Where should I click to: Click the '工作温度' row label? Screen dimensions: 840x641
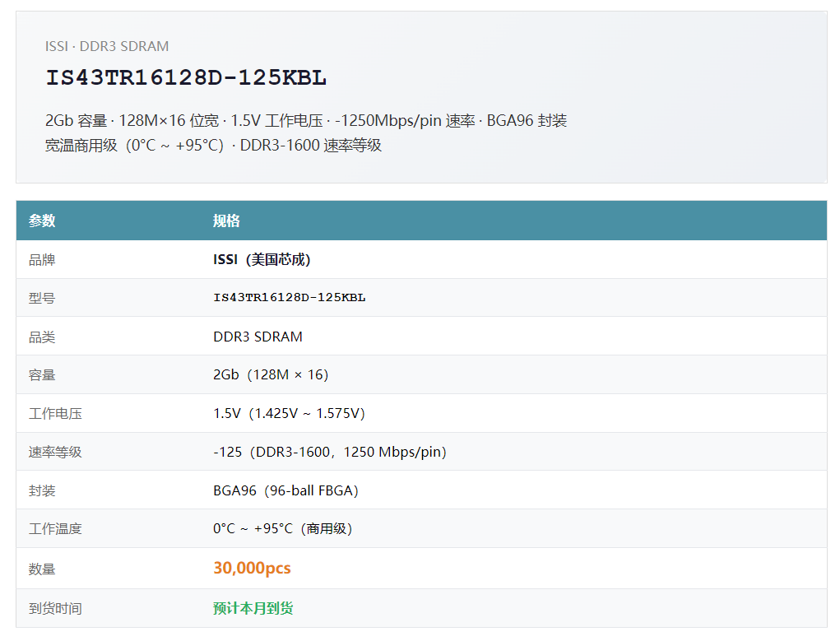click(55, 529)
